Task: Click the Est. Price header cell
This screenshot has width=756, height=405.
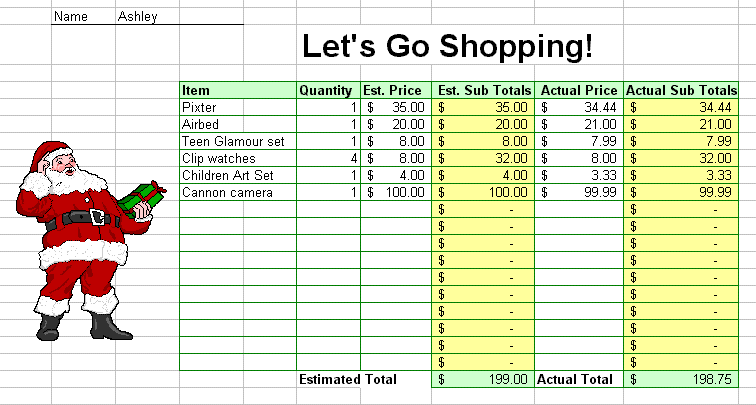Action: tap(396, 90)
